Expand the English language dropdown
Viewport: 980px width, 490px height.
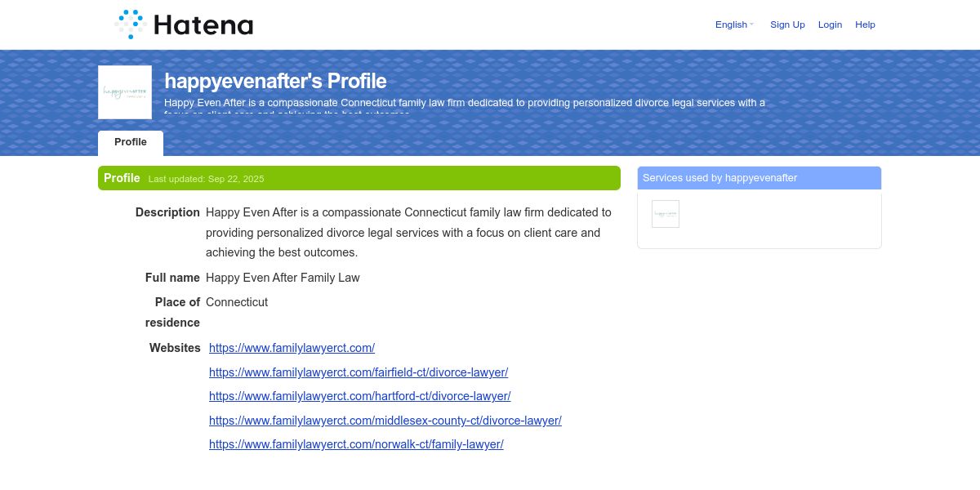pos(731,24)
